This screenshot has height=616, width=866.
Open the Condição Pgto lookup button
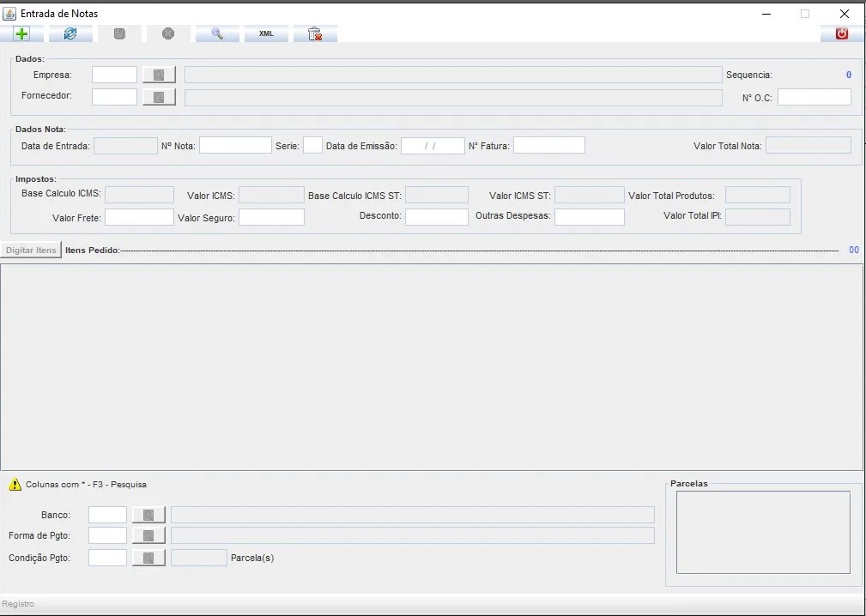coord(148,558)
